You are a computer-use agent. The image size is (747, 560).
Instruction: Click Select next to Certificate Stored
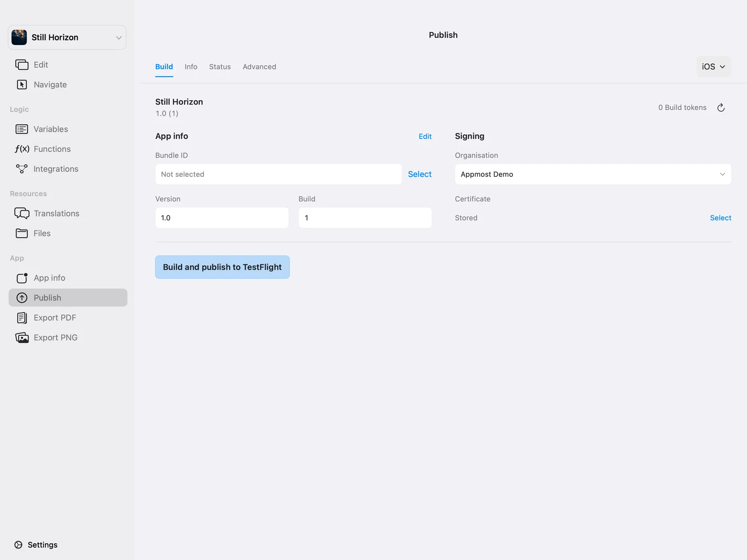[721, 218]
